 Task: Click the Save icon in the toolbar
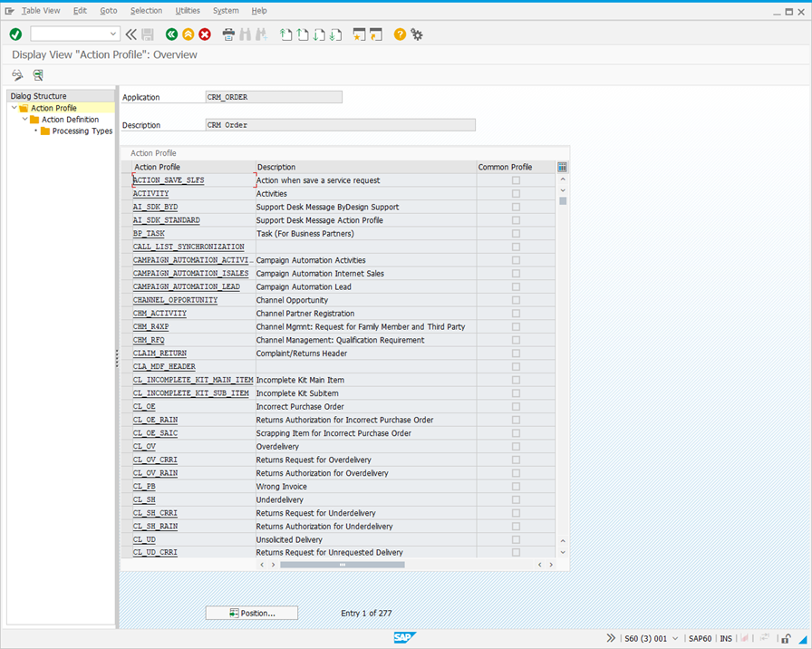(145, 34)
